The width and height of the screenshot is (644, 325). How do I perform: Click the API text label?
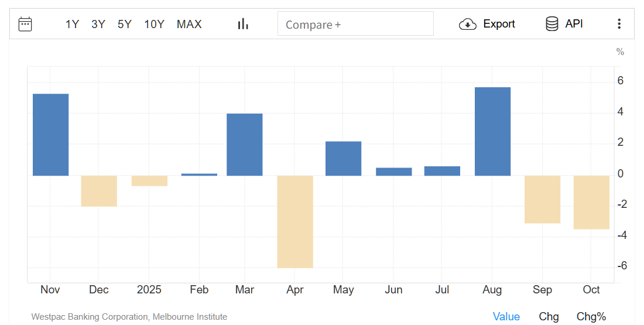click(574, 24)
